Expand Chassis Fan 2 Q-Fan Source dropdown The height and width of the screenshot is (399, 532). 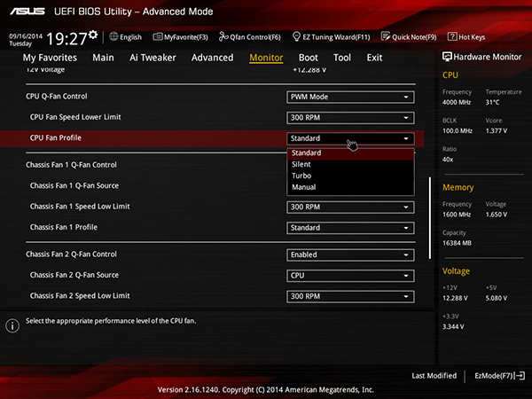350,276
